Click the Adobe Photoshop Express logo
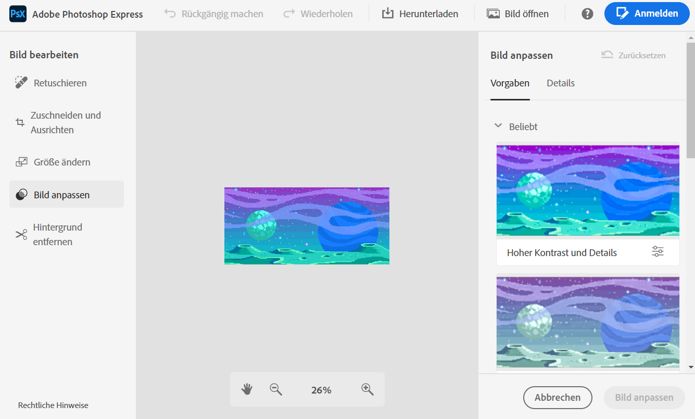Image resolution: width=695 pixels, height=419 pixels. click(x=18, y=14)
